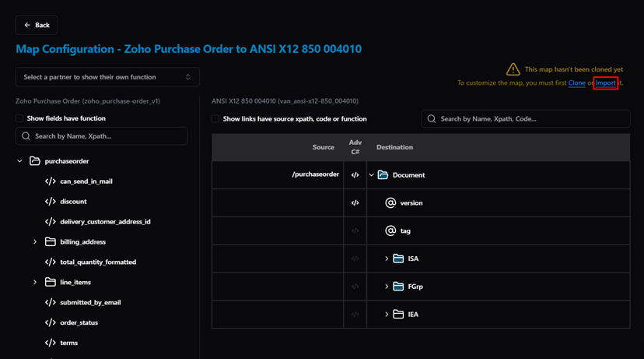Click the code icon beside discount
The height and width of the screenshot is (359, 644).
pyautogui.click(x=50, y=202)
